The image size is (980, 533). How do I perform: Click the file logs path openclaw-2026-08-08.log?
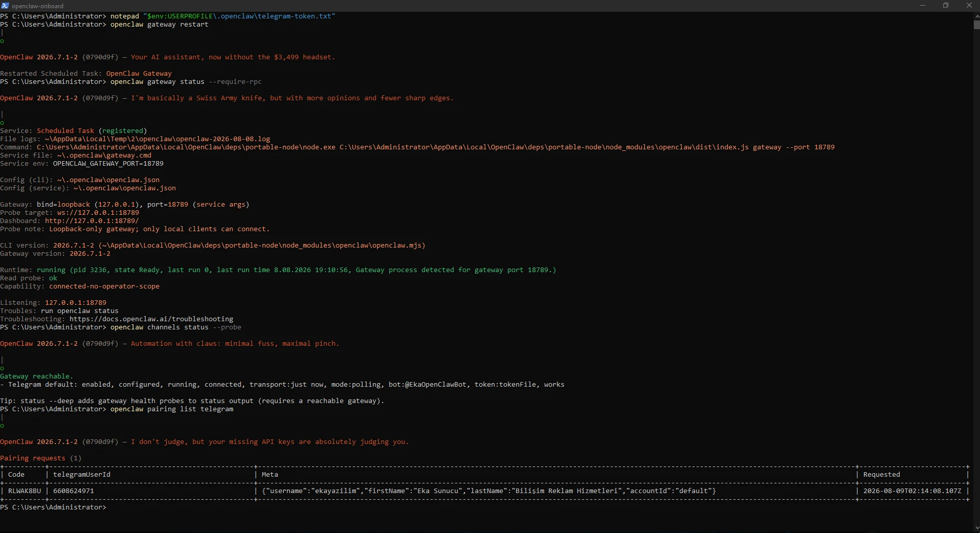point(158,139)
